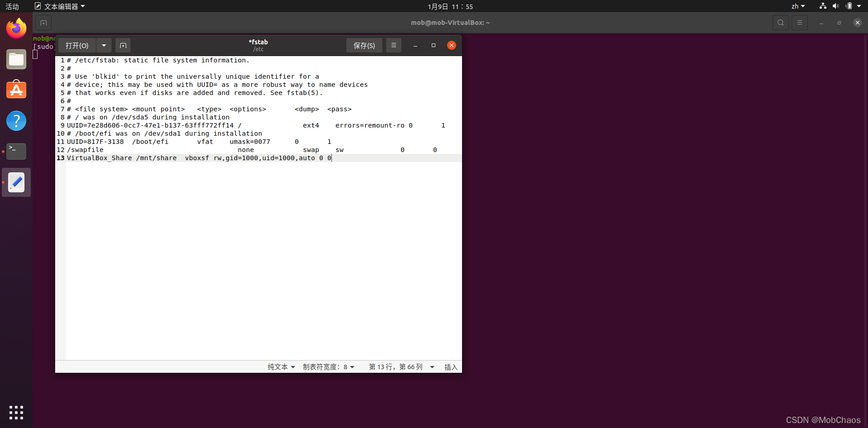Open 文本编辑器 app menu

pos(60,6)
